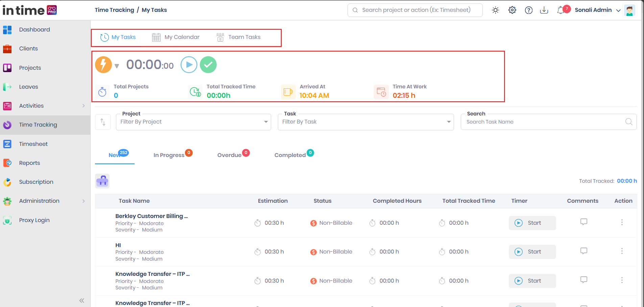The image size is (644, 307).
Task: Select the My Tasks tab
Action: (x=118, y=37)
